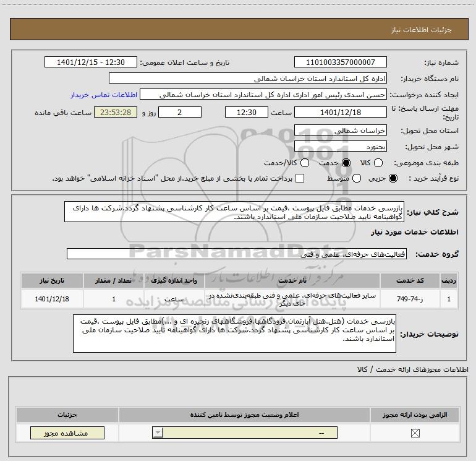Click the ردیف column header
Image resolution: width=476 pixels, height=461 pixels.
(449, 280)
